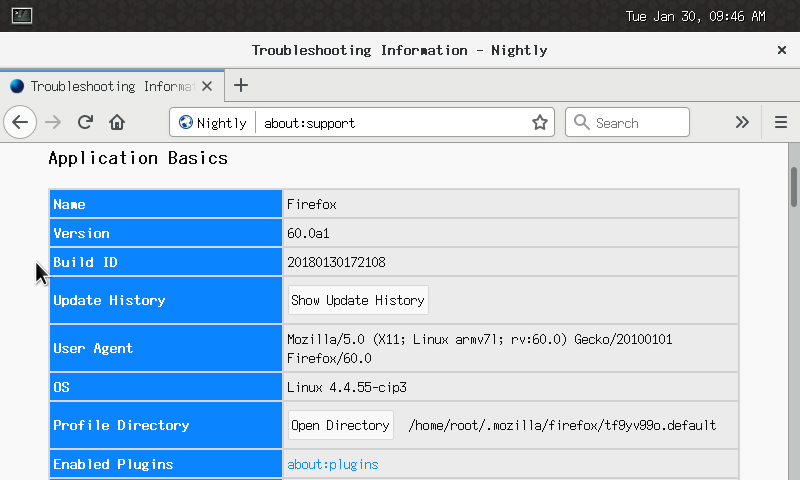Click the Enabled Plugins row header
The image size is (800, 480).
[x=166, y=465]
